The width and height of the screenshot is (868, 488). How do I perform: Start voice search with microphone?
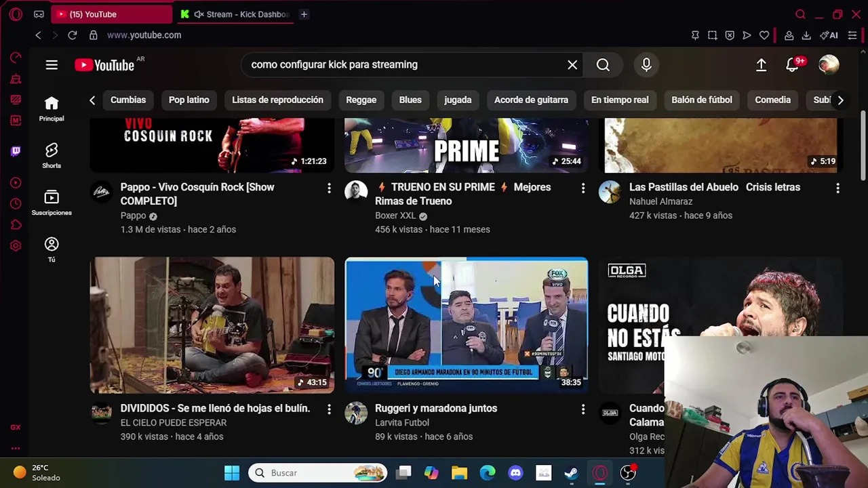pyautogui.click(x=646, y=65)
